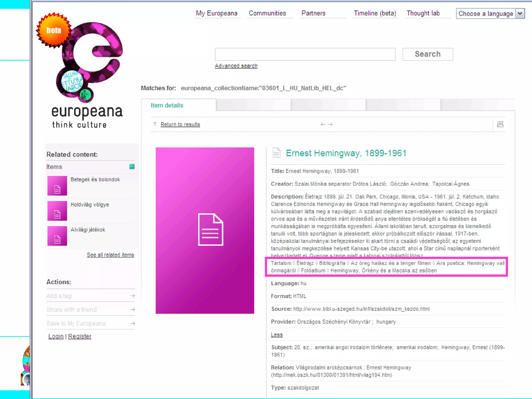Go to next item arrow

330,124
